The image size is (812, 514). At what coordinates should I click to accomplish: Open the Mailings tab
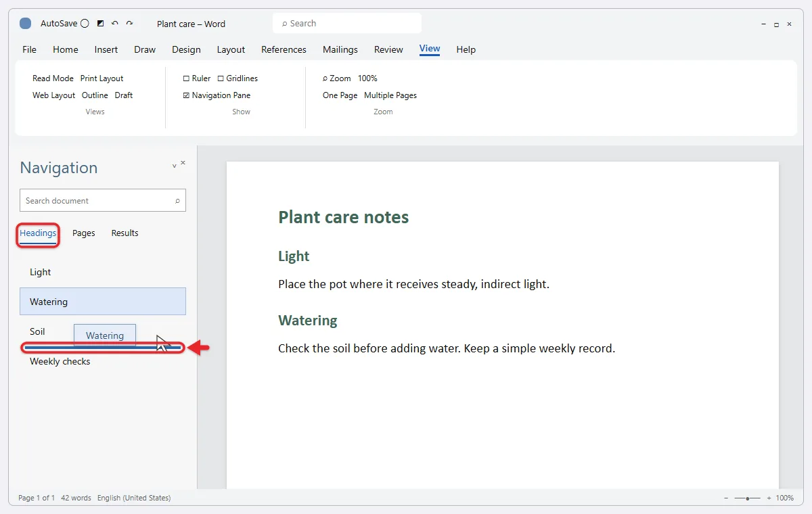coord(340,49)
